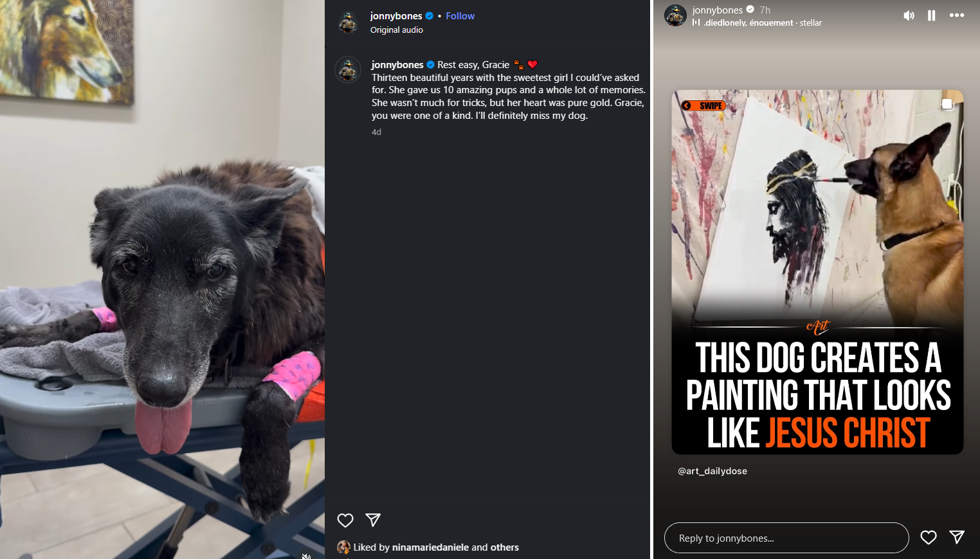Click the Reply to jonnybones message field

(x=786, y=538)
